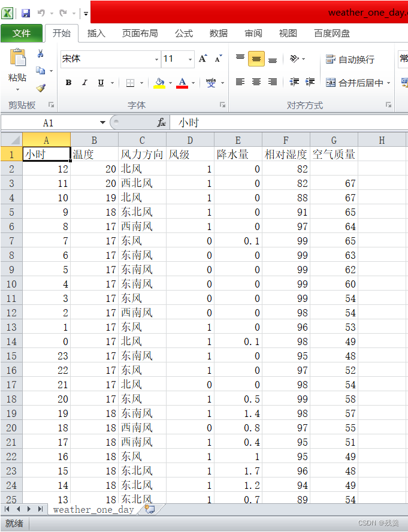Click the select-all corner of the grid
408x532 pixels.
click(x=12, y=140)
